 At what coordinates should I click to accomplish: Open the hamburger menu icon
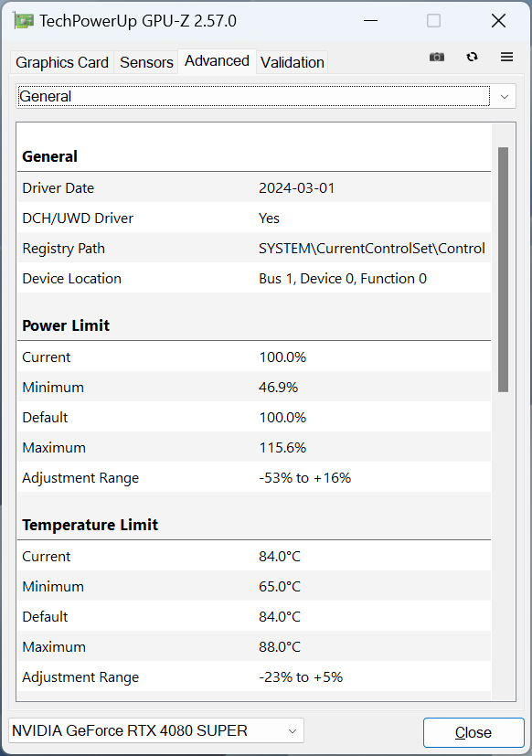point(506,57)
